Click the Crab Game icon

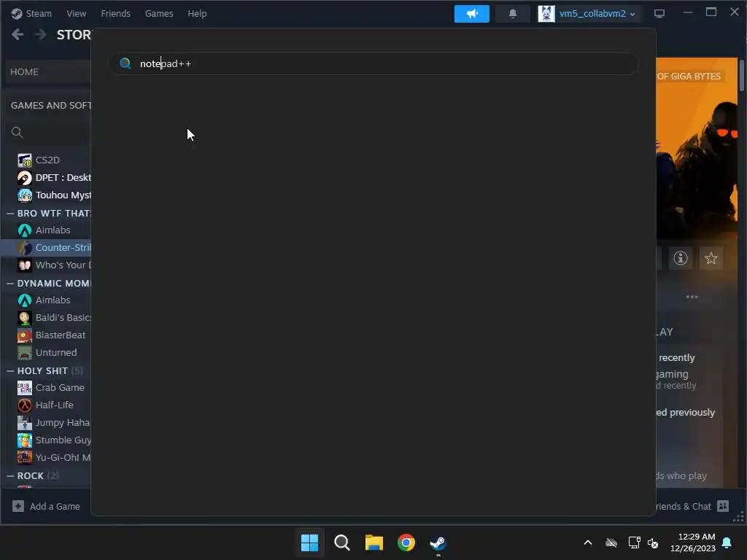pos(25,388)
